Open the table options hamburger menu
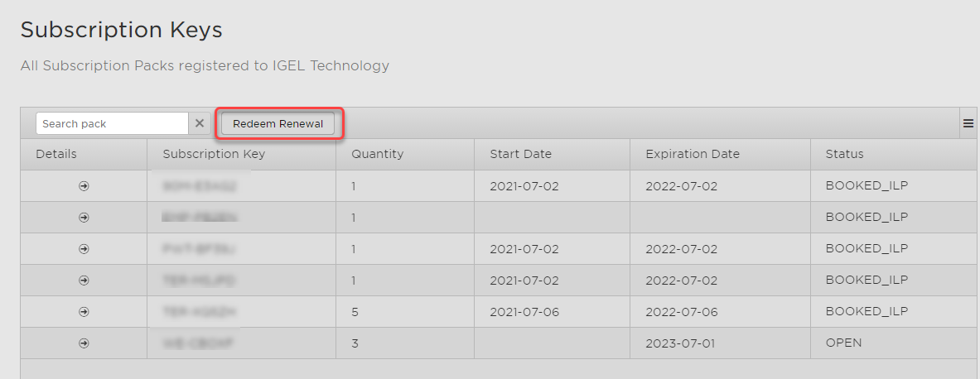 [x=968, y=123]
